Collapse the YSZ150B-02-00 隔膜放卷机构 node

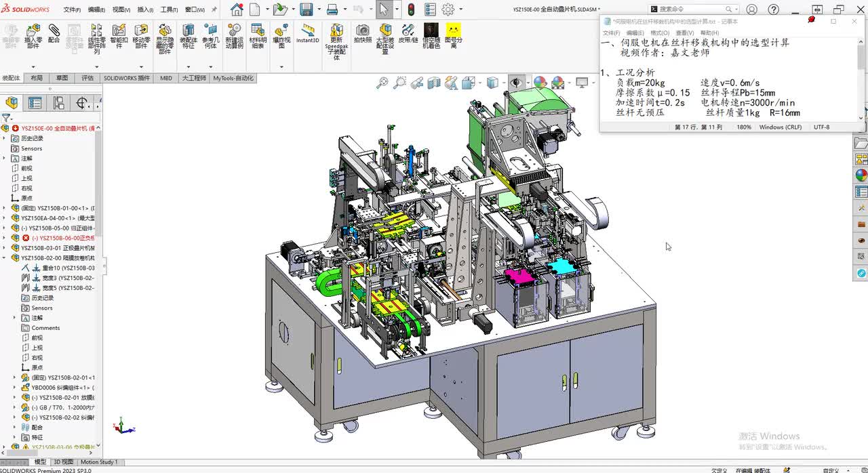[x=4, y=258]
